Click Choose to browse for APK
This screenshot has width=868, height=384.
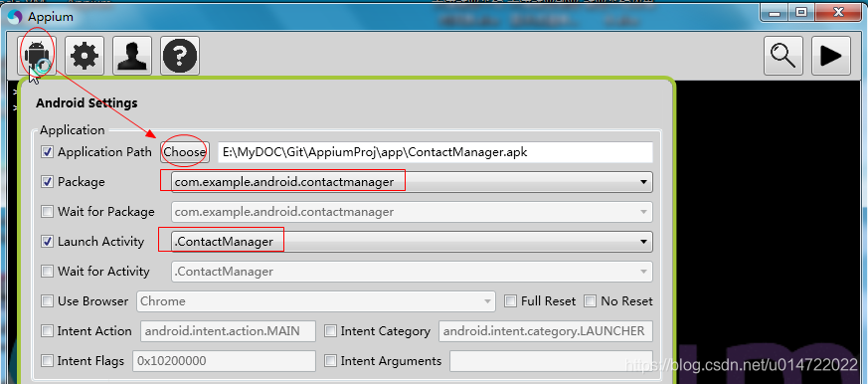click(x=185, y=152)
